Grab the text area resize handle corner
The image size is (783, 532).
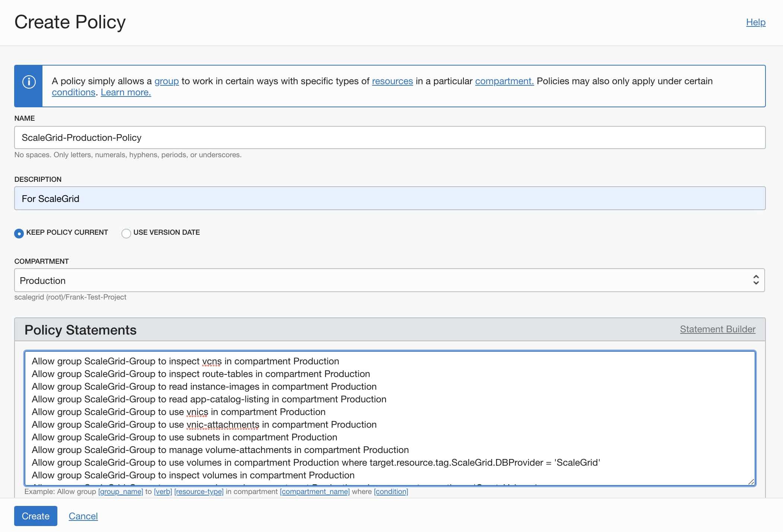(x=751, y=482)
